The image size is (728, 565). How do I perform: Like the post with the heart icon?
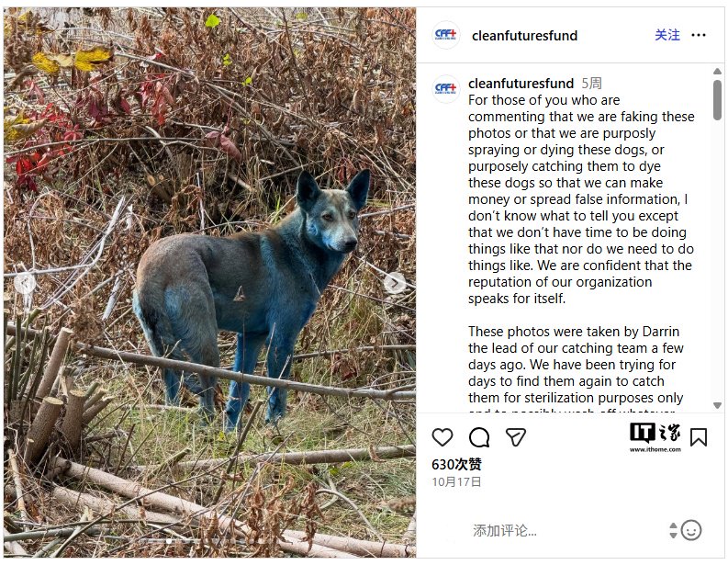(x=442, y=437)
